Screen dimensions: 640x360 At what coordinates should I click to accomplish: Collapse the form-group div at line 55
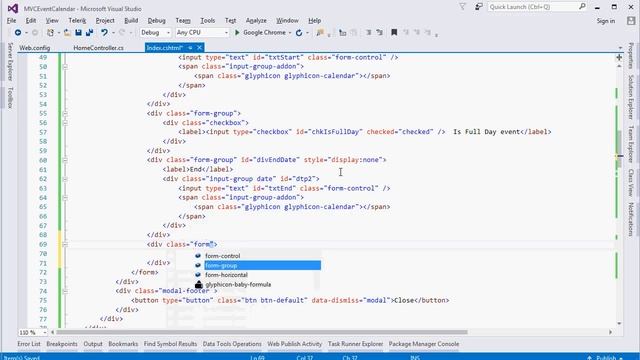(65, 113)
